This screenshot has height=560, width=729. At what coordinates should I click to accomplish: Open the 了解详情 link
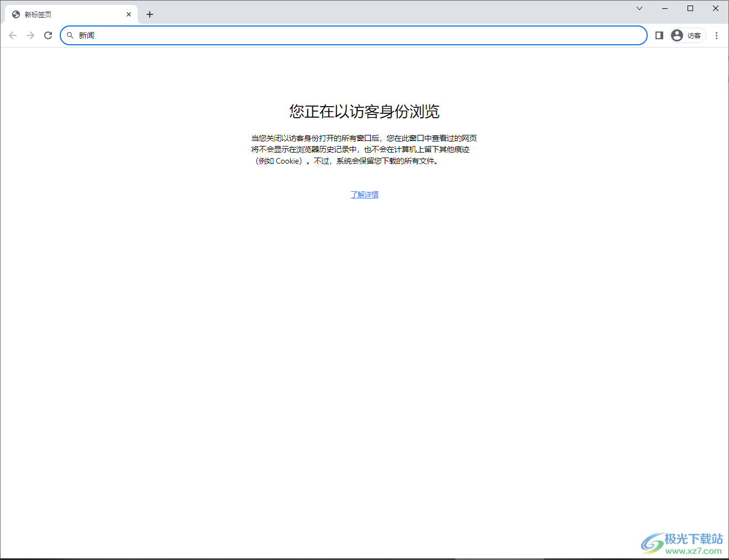(365, 195)
